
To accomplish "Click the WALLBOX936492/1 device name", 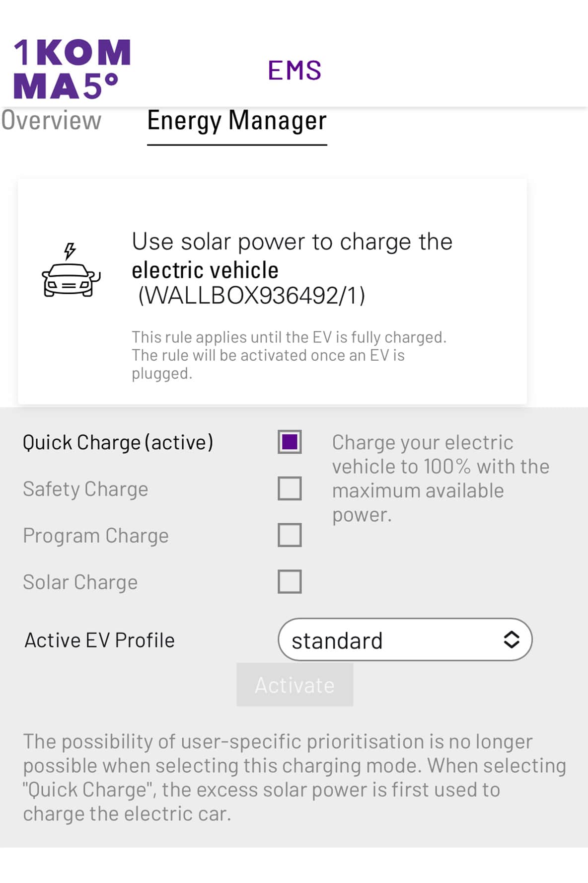I will [251, 296].
